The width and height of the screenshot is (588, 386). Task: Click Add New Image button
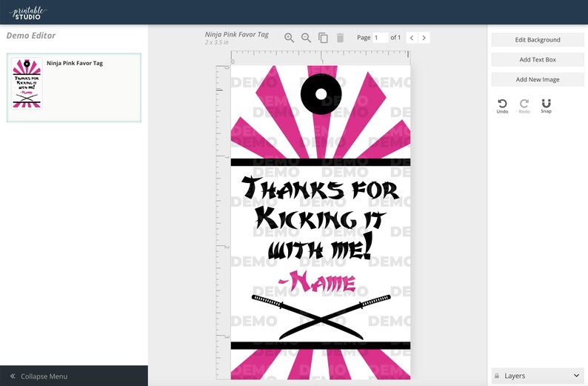(x=538, y=79)
